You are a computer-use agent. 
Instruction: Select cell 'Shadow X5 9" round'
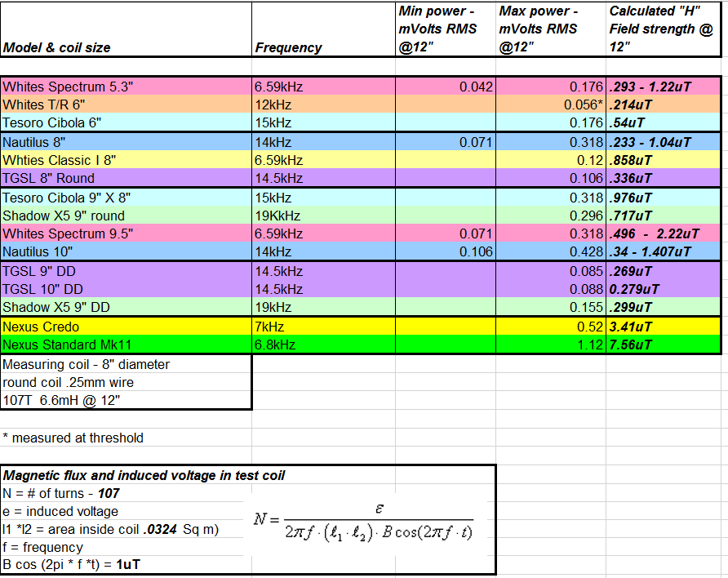127,216
